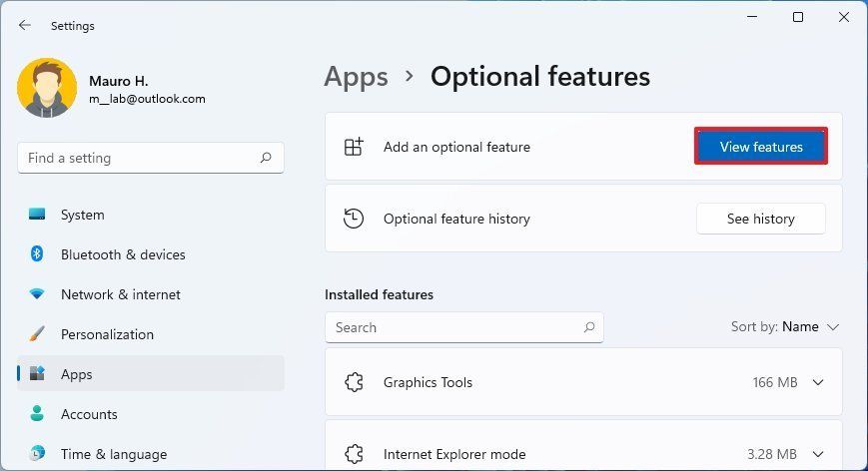Navigate to Apps via breadcrumb
The width and height of the screenshot is (868, 471).
tap(356, 77)
